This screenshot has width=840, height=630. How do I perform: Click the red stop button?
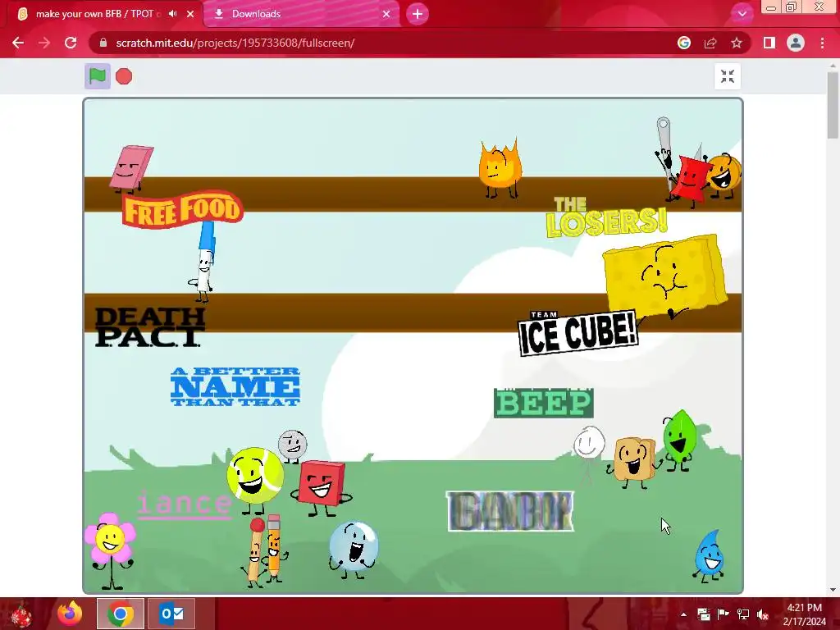click(124, 76)
